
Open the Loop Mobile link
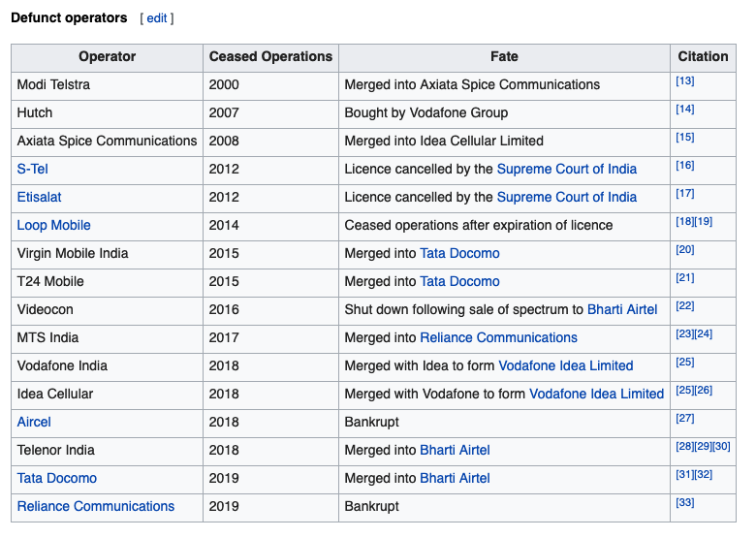coord(53,225)
